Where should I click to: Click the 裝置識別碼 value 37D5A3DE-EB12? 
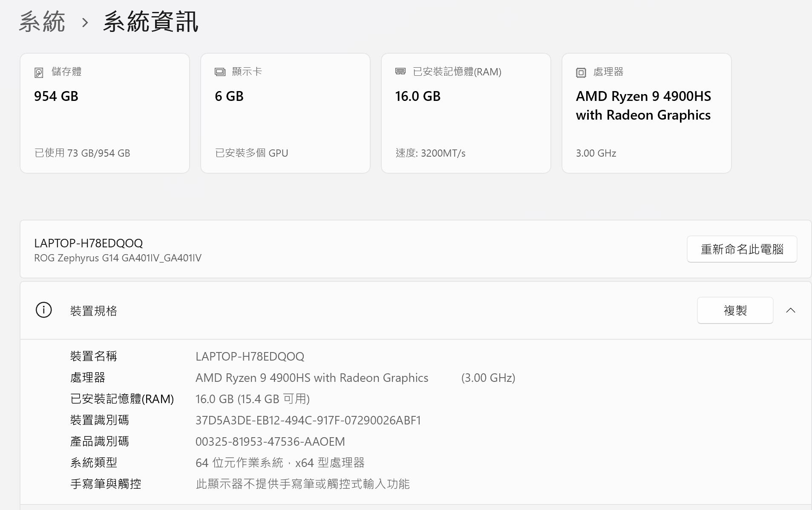click(308, 421)
